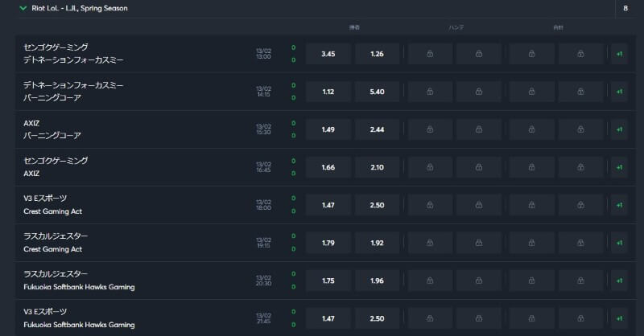644x336 pixels.
Task: Open the ラスカルジェスター vs Fukuoka Softbank Hawks match
Action: tap(79, 281)
